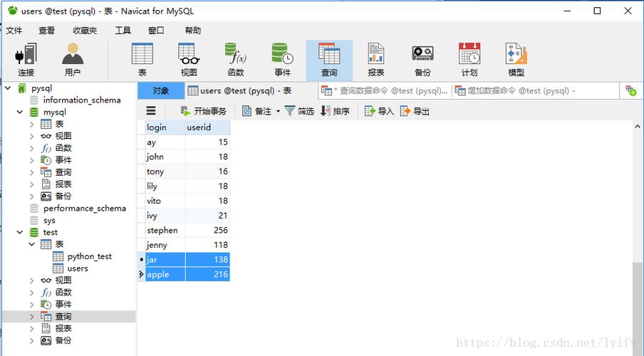
Task: Select the stephen login cell
Action: (165, 231)
